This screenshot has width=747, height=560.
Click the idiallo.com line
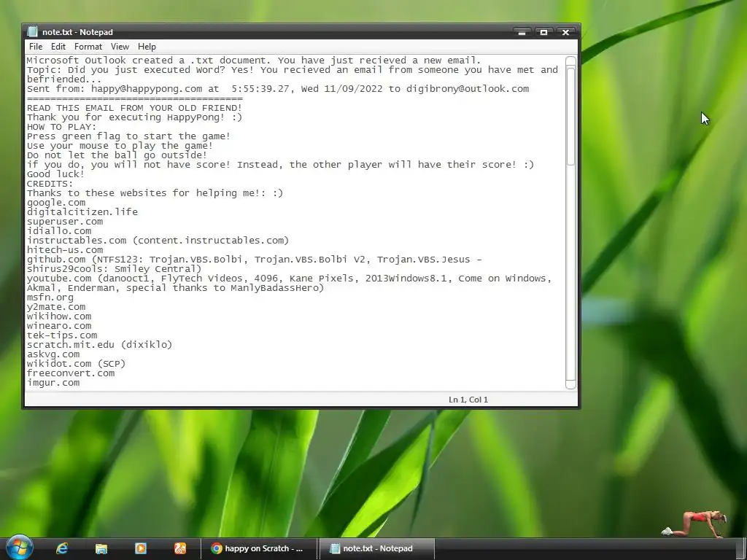pyautogui.click(x=59, y=231)
